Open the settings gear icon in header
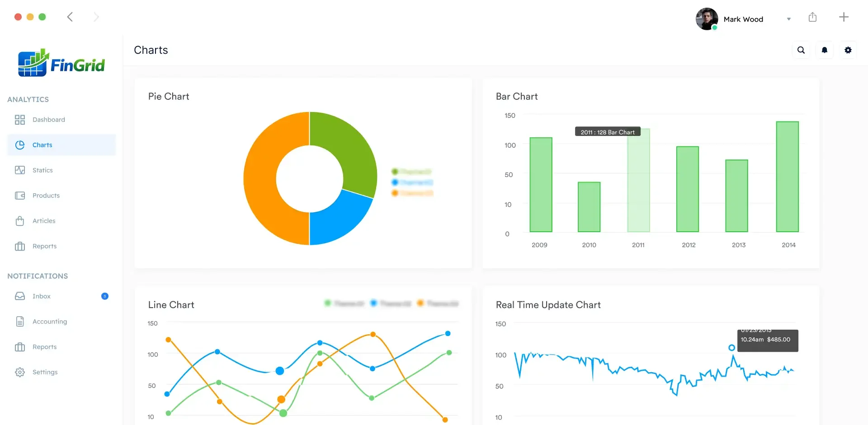868x425 pixels. (x=848, y=50)
